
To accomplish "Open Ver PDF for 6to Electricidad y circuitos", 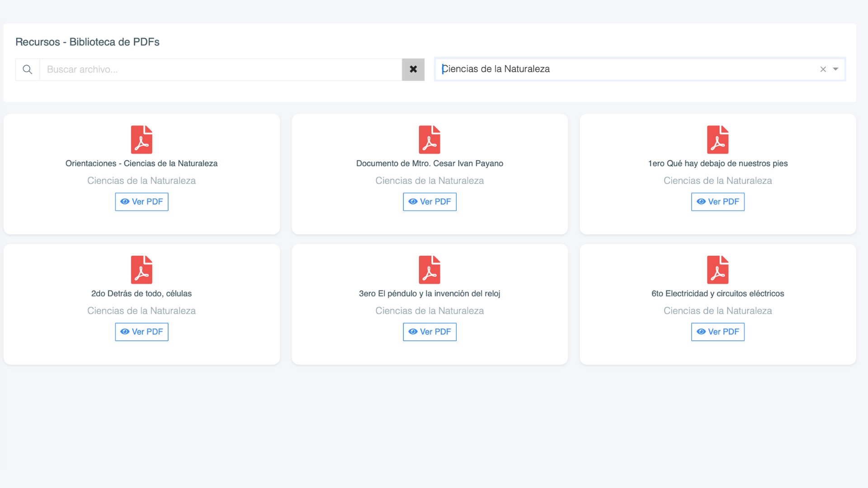I will pyautogui.click(x=717, y=332).
